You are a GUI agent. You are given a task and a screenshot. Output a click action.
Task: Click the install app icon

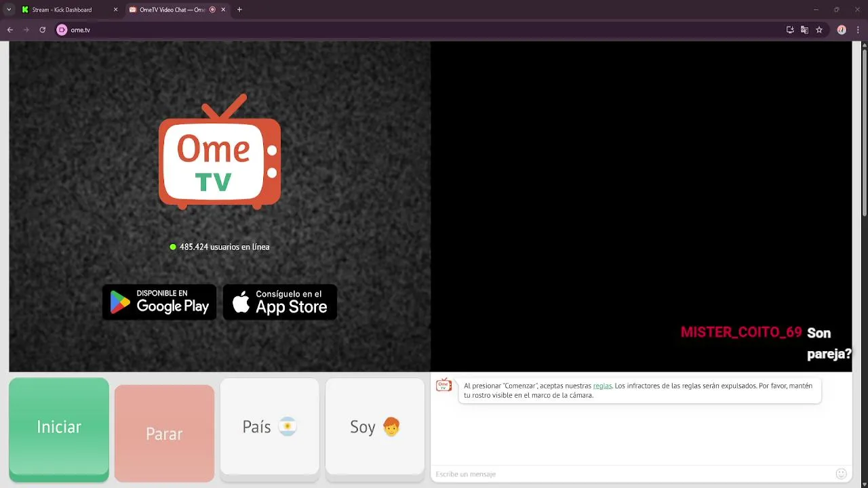point(790,30)
